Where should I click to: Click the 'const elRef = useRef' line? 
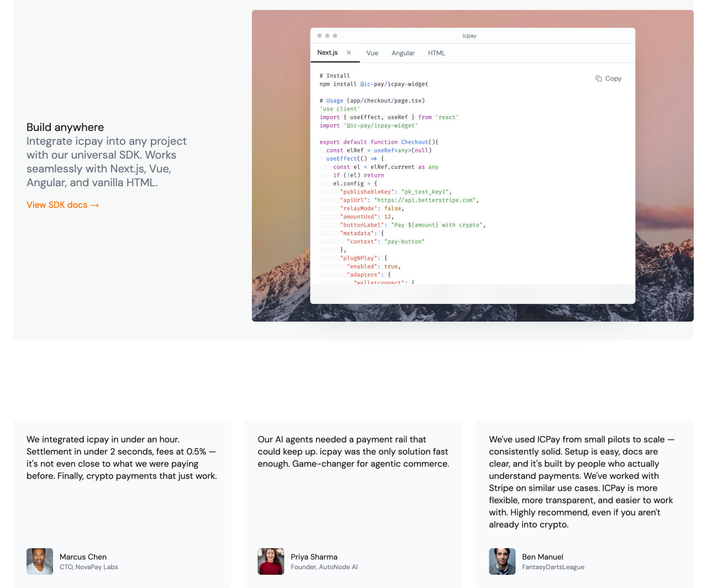tap(379, 150)
